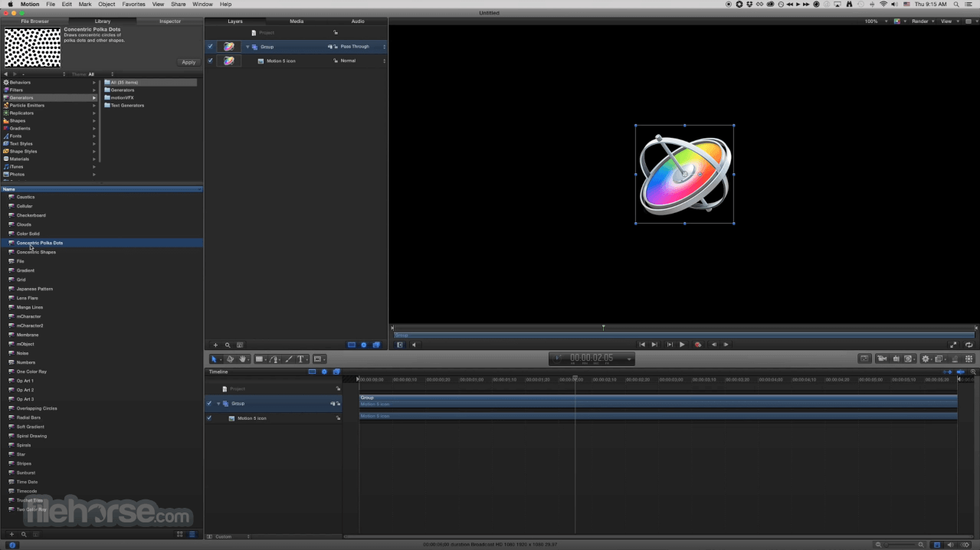Screen dimensions: 980x550
Task: Collapse the Group layer disclosure triangle
Action: point(247,47)
